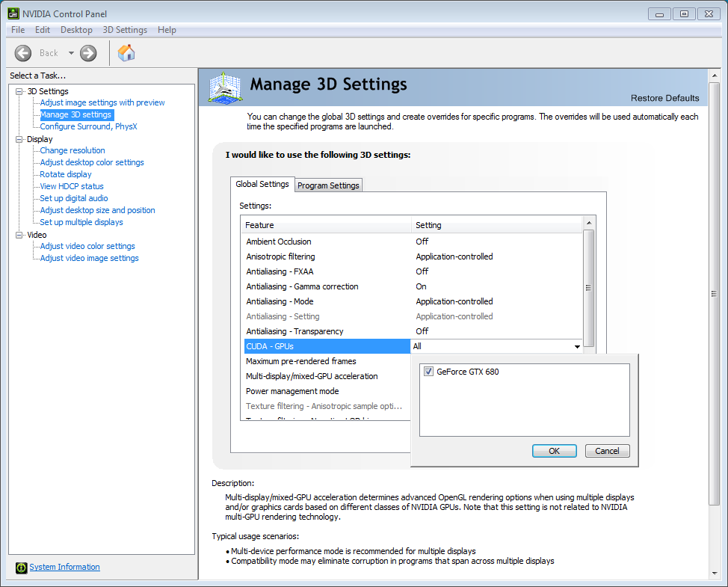Switch to the Program Settings tab

329,185
